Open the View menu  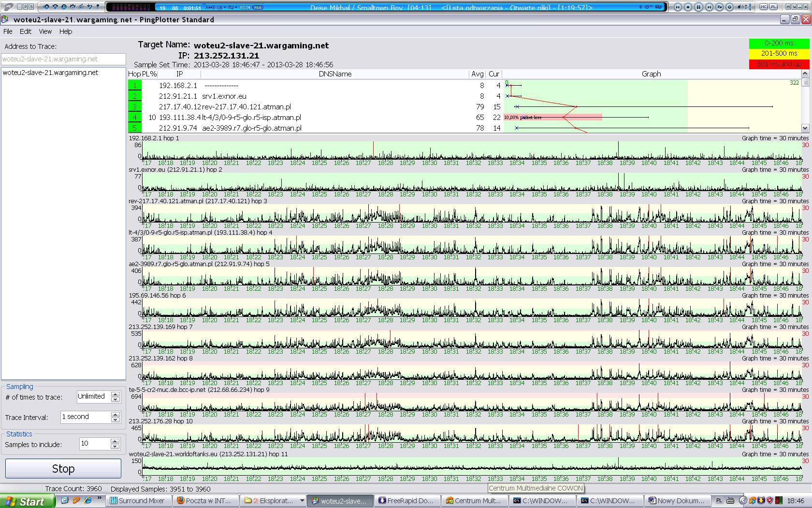pos(45,31)
